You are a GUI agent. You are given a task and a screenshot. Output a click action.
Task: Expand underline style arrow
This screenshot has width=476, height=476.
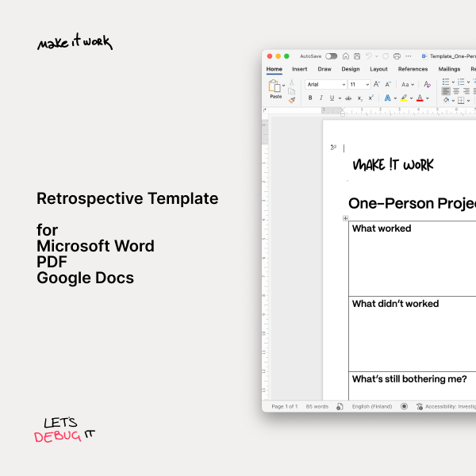pos(340,98)
